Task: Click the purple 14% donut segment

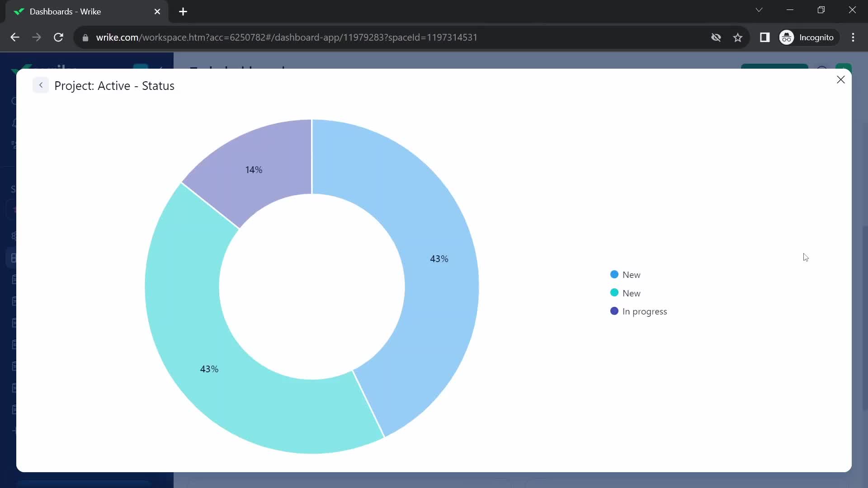Action: click(253, 169)
